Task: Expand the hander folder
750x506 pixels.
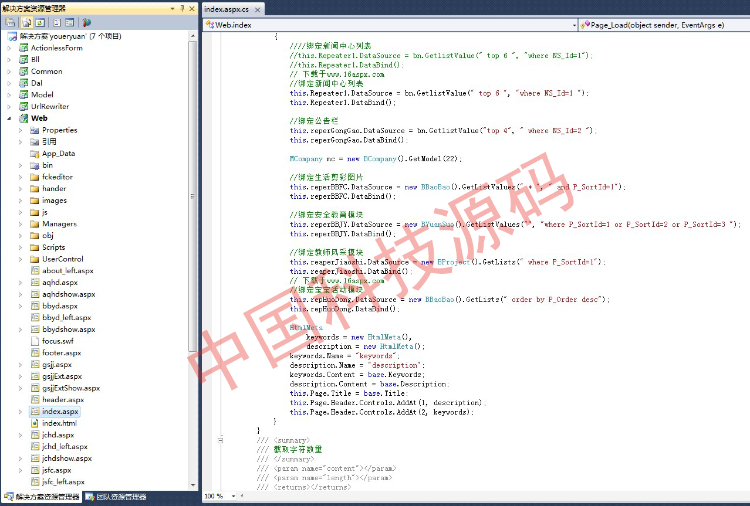Action: (21, 188)
